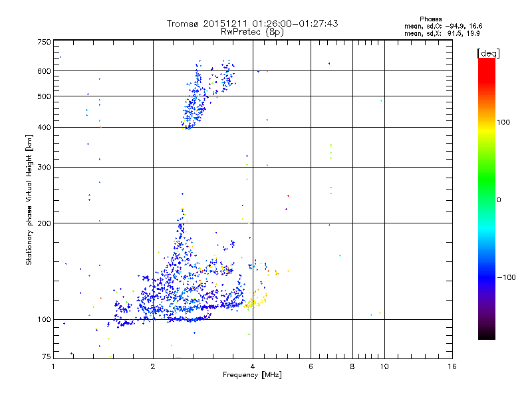Screen dimensions: 532x399
Task: Click the x-axis label '2'
Action: click(153, 366)
